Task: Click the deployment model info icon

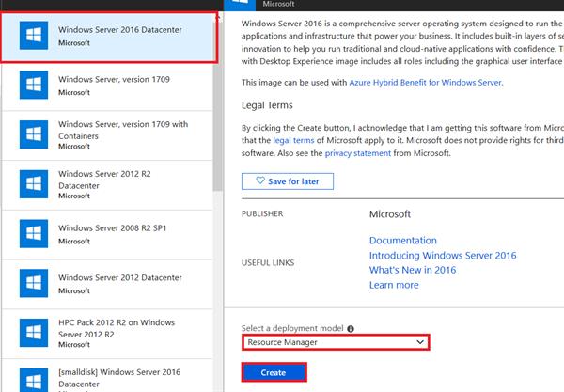Action: [351, 329]
